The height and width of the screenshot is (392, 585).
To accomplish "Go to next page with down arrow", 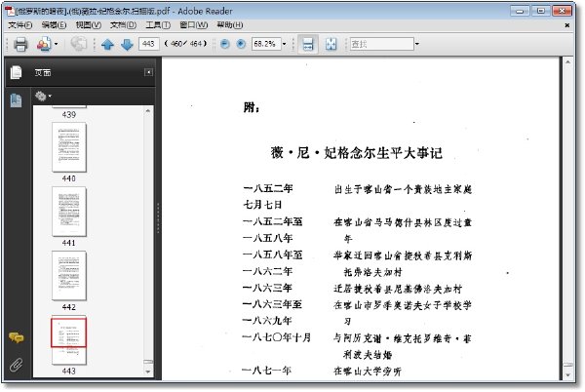I will [127, 45].
